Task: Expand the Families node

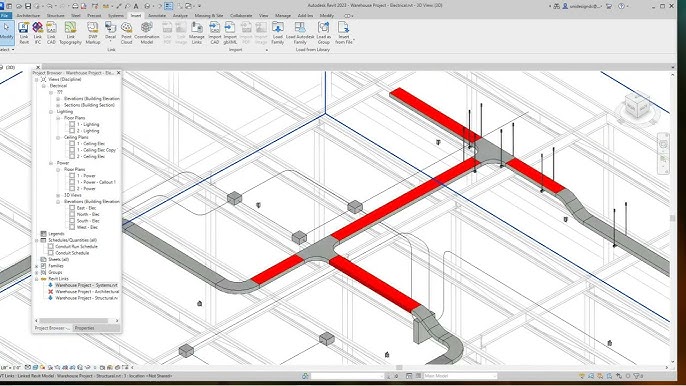Action: point(36,266)
